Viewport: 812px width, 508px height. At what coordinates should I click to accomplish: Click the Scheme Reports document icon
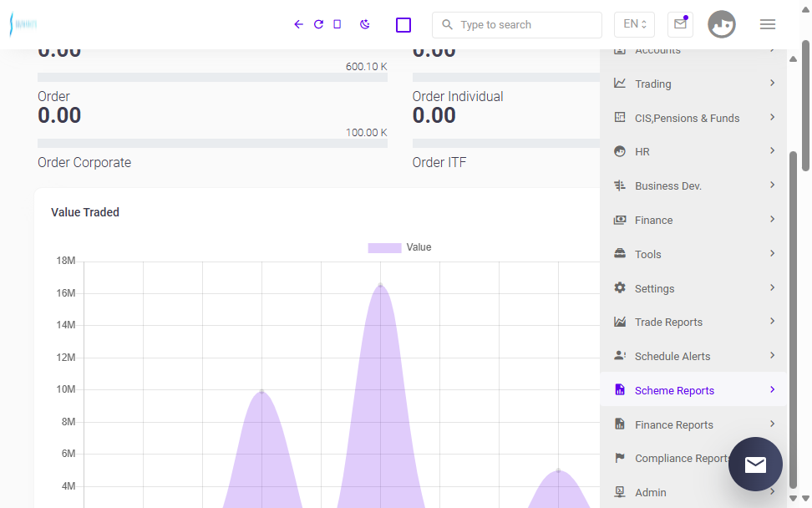coord(620,389)
